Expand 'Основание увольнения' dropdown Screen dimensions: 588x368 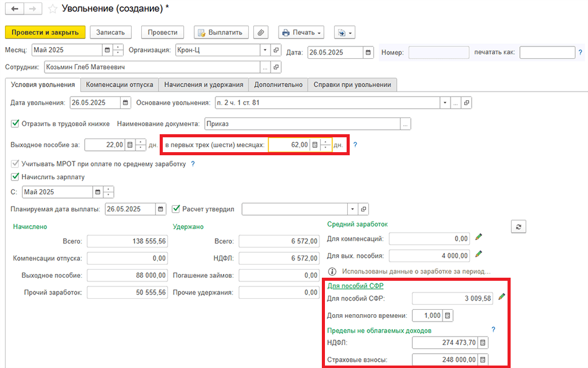point(444,103)
